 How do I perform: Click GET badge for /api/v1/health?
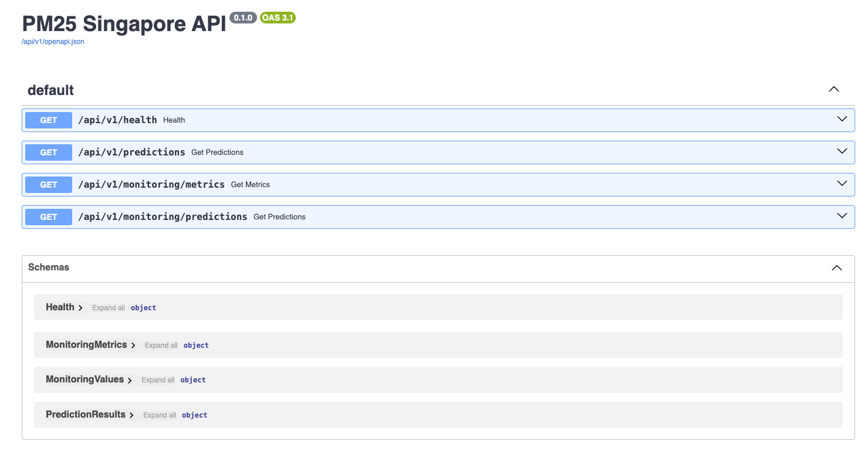pos(49,120)
